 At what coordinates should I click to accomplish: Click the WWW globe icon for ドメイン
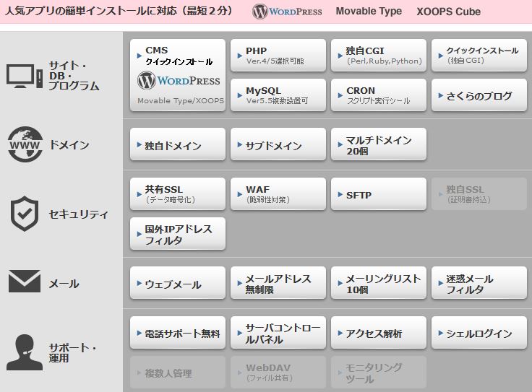[25, 144]
